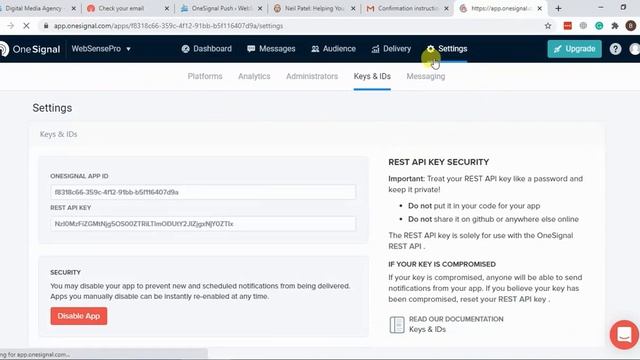Open the WebSensePro app dropdown

pyautogui.click(x=101, y=49)
